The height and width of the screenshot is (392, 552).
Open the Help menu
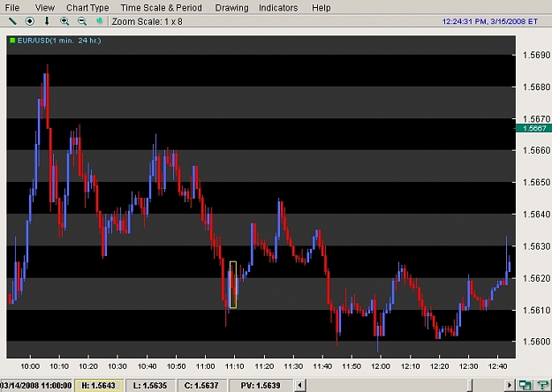click(321, 8)
